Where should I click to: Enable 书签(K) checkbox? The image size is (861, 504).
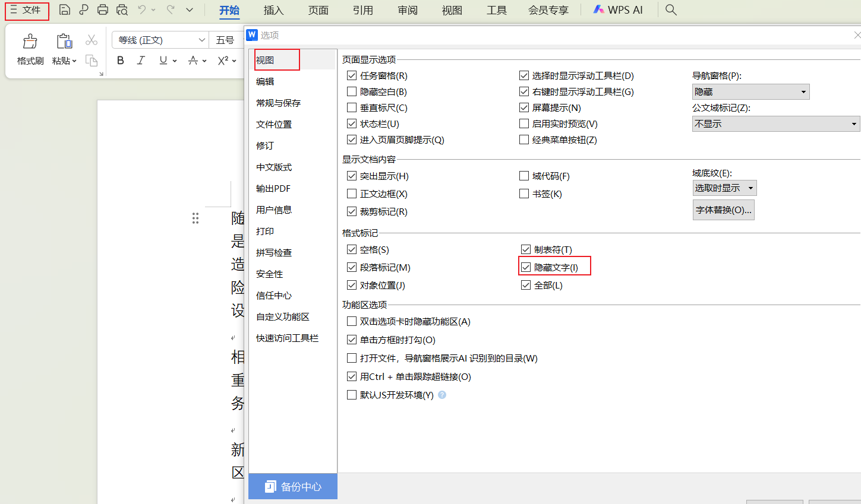(524, 194)
